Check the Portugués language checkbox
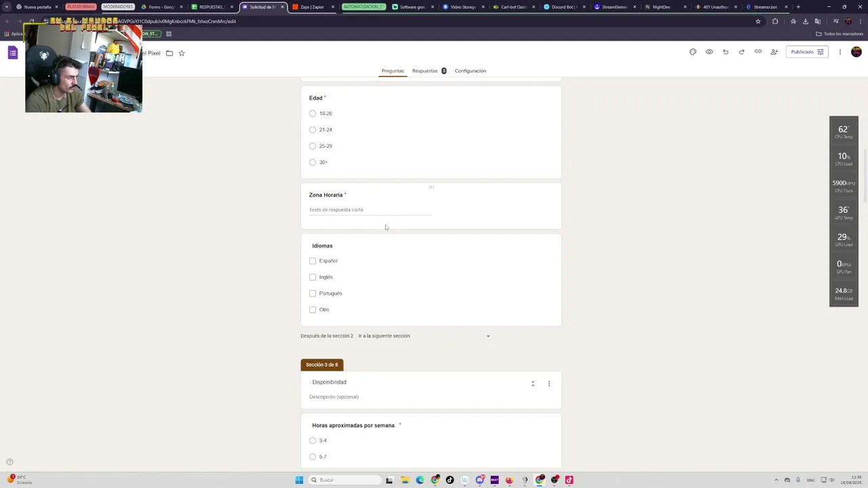Image resolution: width=868 pixels, height=488 pixels. tap(313, 293)
